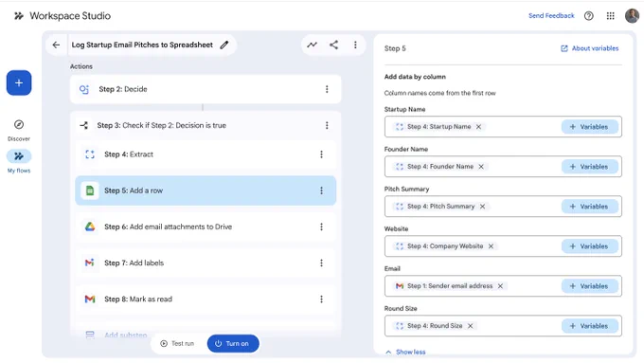This screenshot has width=644, height=363.
Task: Click Gmail icon in Step 7
Action: tap(90, 263)
